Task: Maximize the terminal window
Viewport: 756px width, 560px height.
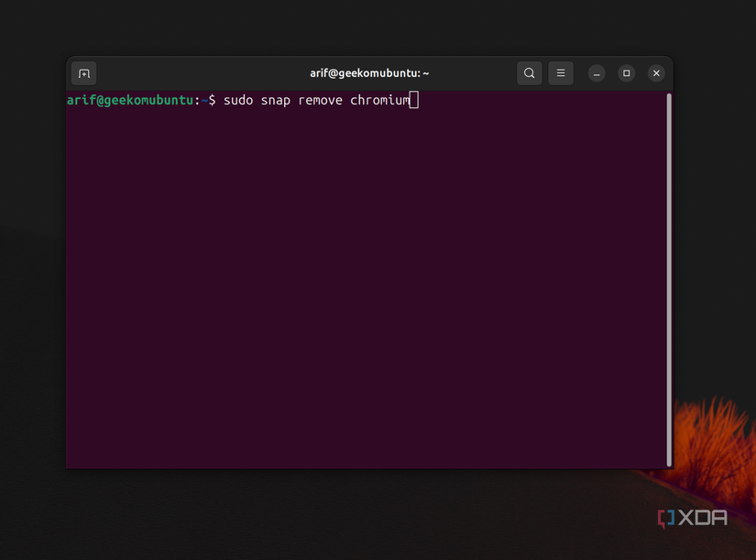Action: click(626, 72)
